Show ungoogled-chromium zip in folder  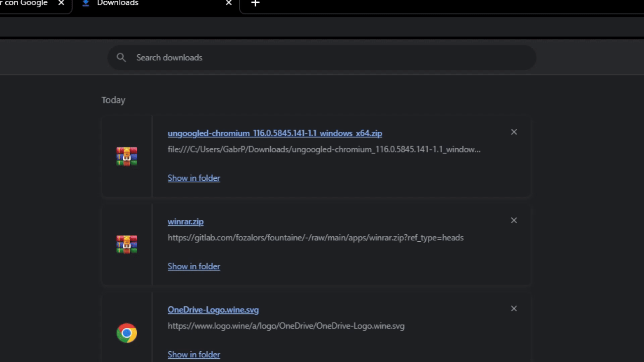click(194, 178)
